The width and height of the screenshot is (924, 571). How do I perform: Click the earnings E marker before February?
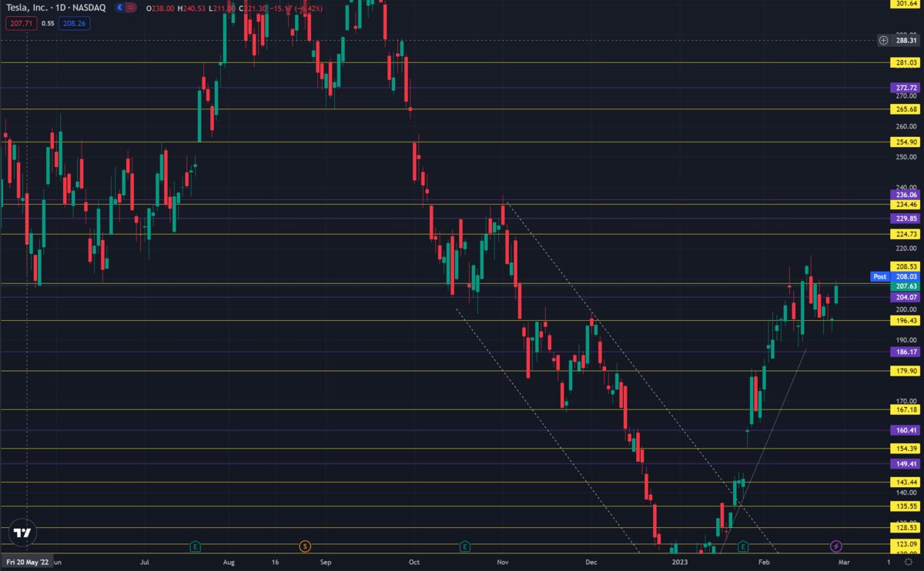[x=743, y=546]
